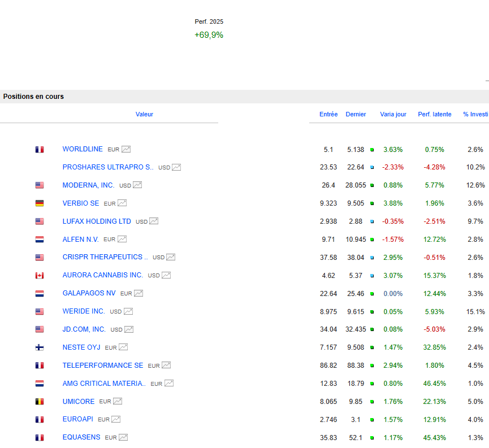Open chart icon next to NESTE OYJ

tap(123, 347)
